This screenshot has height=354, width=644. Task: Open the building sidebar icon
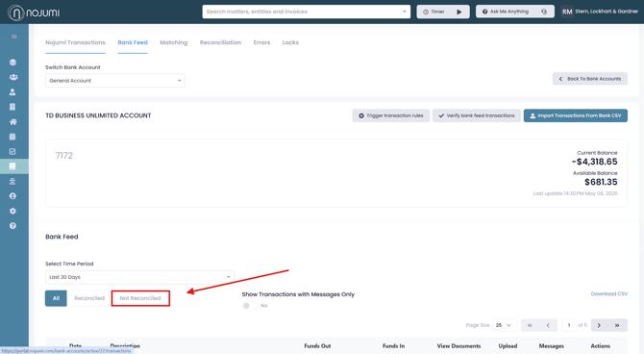pyautogui.click(x=12, y=107)
